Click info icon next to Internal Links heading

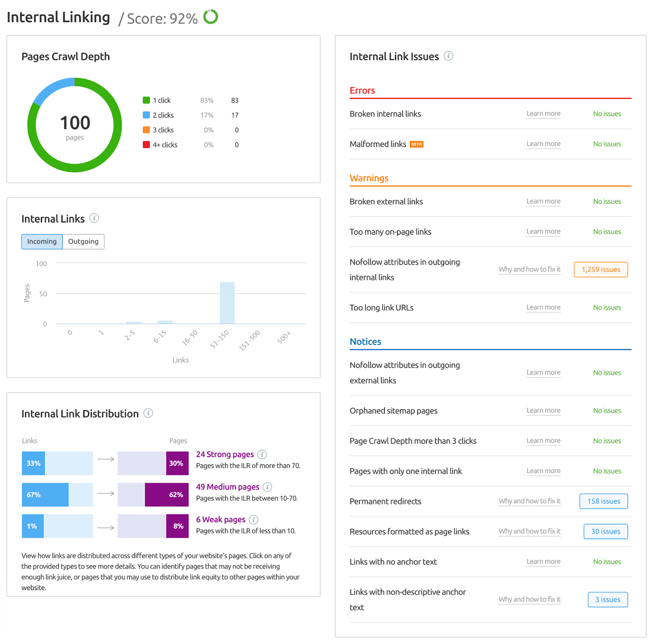coord(94,218)
